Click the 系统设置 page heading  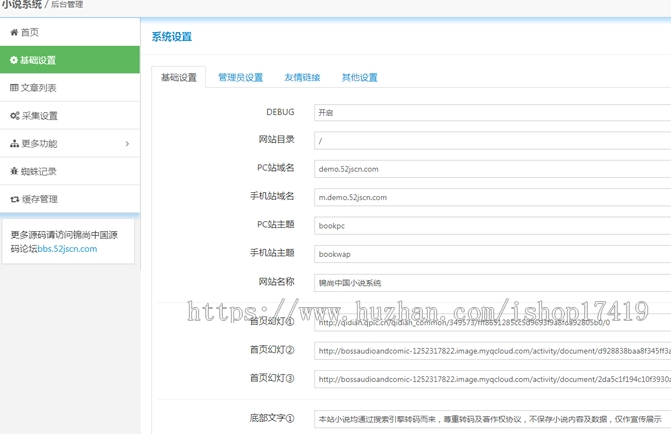(172, 37)
